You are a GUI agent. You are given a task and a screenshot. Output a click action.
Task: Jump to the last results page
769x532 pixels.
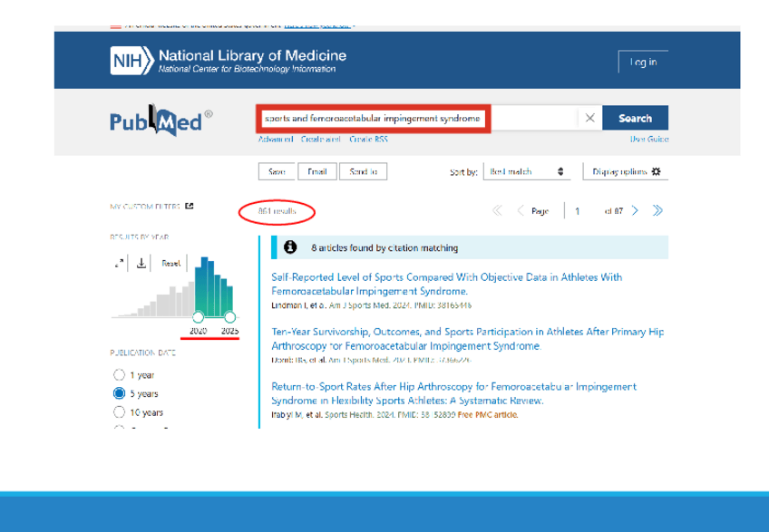(x=657, y=211)
